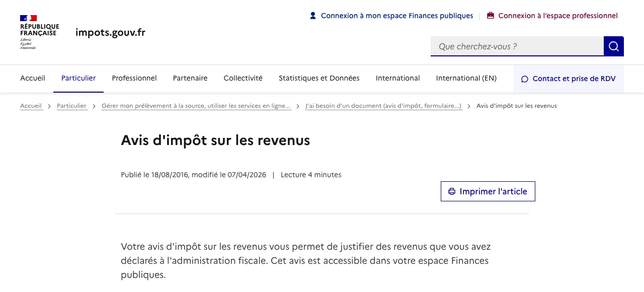The height and width of the screenshot is (292, 644).
Task: Click Imprimer l'article button
Action: coord(488,191)
